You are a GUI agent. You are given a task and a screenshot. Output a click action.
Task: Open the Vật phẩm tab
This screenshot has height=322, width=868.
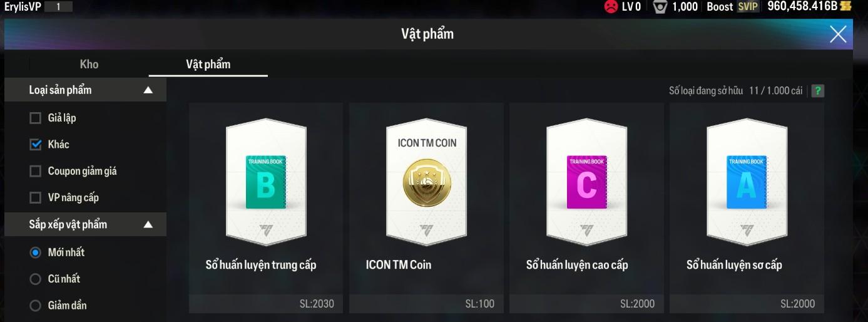[208, 64]
